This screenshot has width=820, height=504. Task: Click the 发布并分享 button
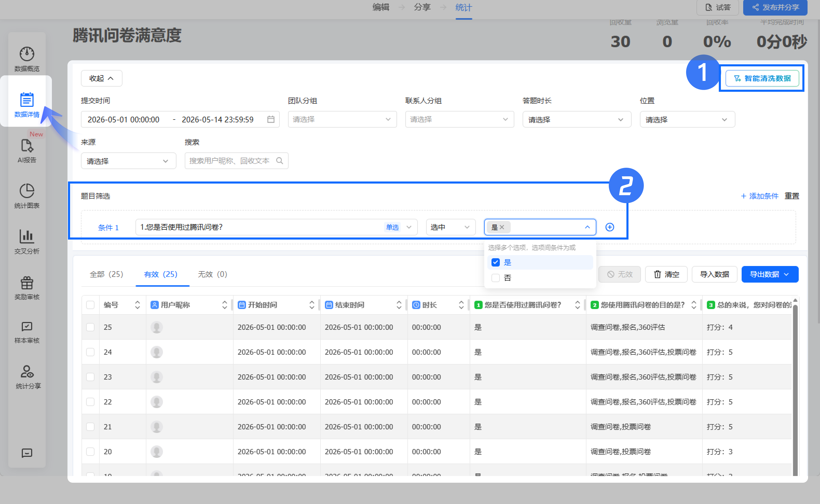[x=775, y=7]
